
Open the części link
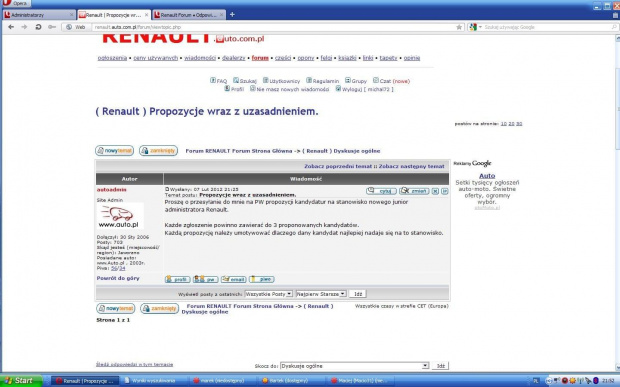[x=283, y=58]
